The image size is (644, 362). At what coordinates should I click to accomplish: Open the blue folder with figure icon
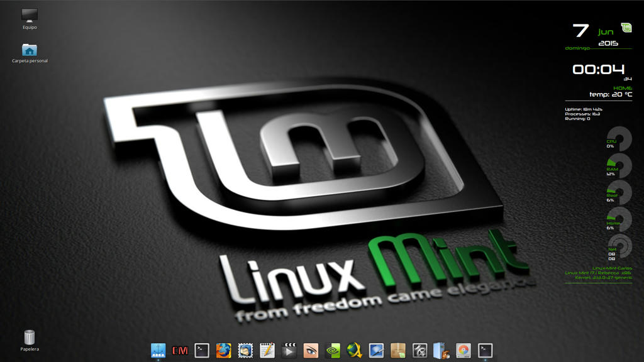coord(441,351)
